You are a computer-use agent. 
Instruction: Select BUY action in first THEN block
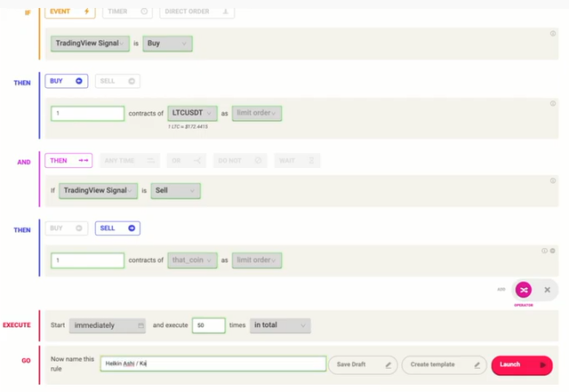(x=67, y=81)
